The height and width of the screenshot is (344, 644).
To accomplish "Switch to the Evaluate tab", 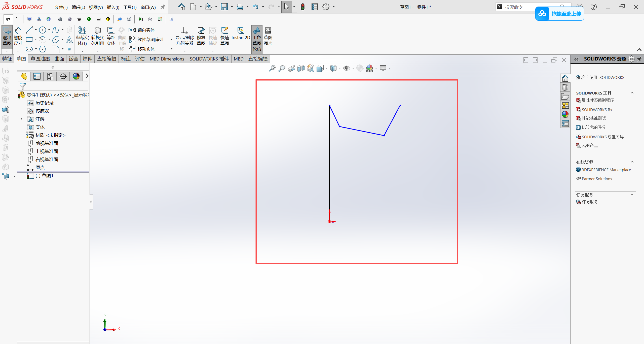I will (x=140, y=59).
